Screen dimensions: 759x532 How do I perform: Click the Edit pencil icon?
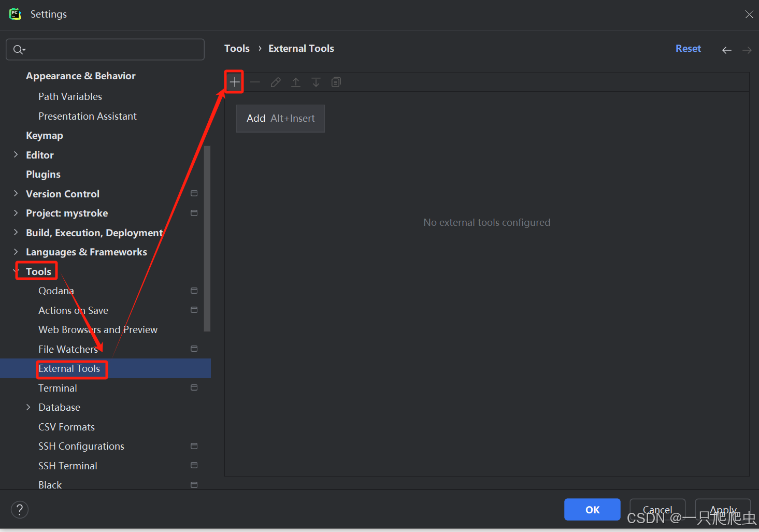(276, 82)
